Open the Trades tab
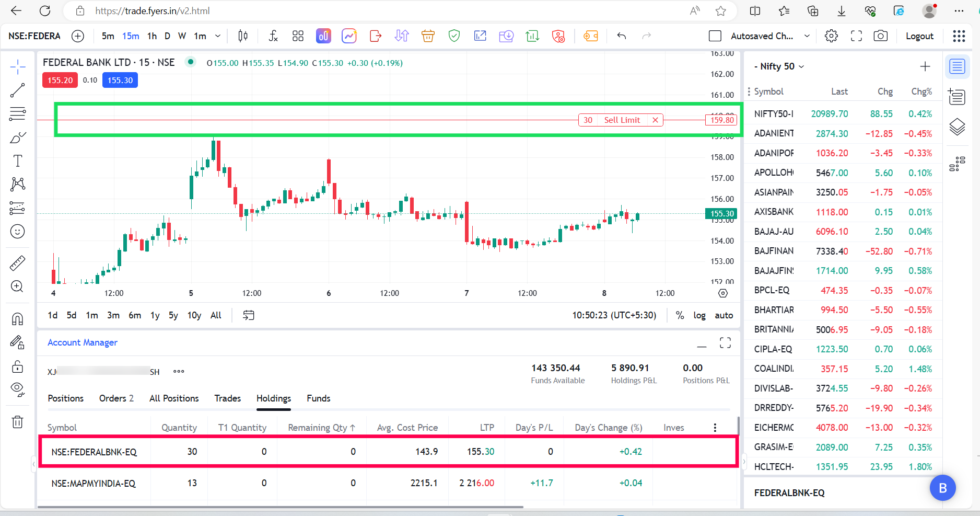This screenshot has width=980, height=516. 228,398
